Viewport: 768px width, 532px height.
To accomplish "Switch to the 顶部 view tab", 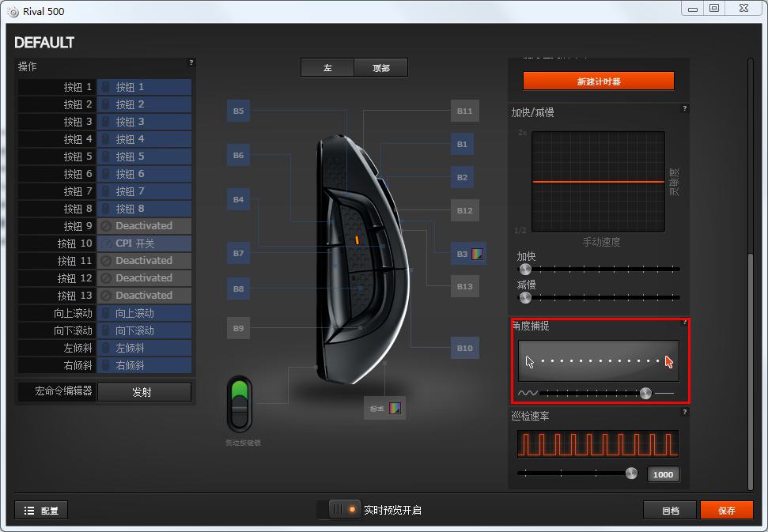I will tap(381, 68).
